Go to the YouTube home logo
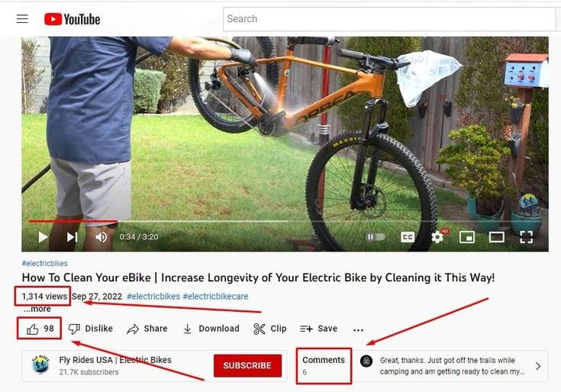The height and width of the screenshot is (392, 561). [72, 19]
